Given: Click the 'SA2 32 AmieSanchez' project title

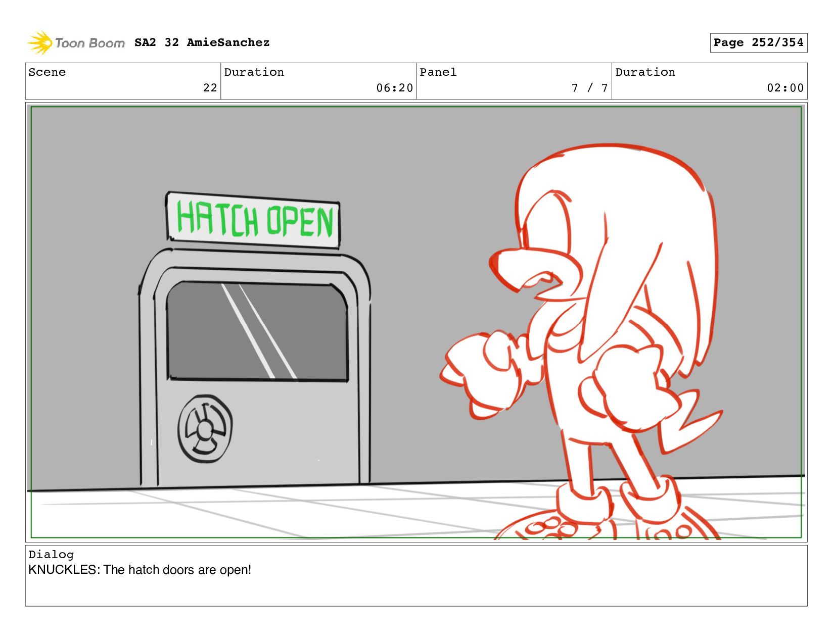Looking at the screenshot, I should [x=202, y=42].
